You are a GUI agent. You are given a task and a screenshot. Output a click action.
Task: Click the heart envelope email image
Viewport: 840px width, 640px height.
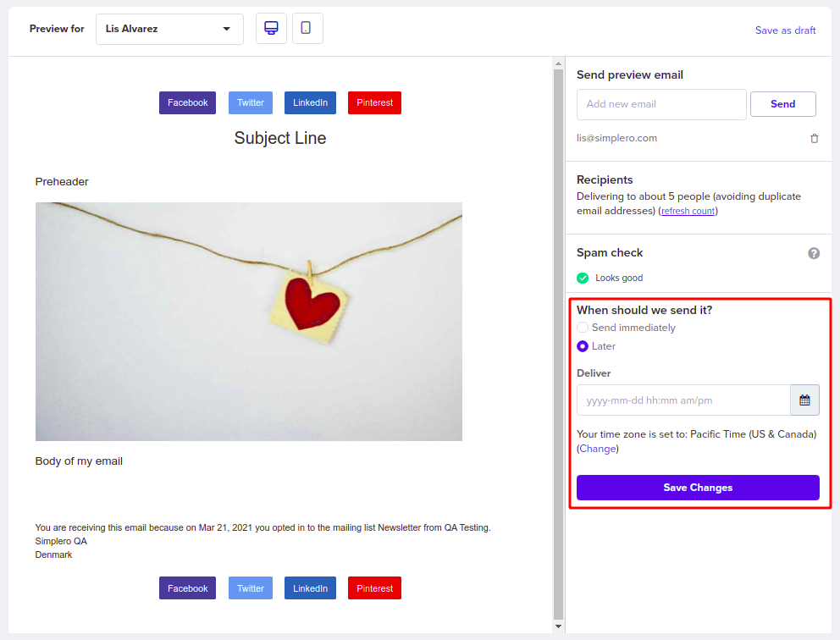pos(249,322)
